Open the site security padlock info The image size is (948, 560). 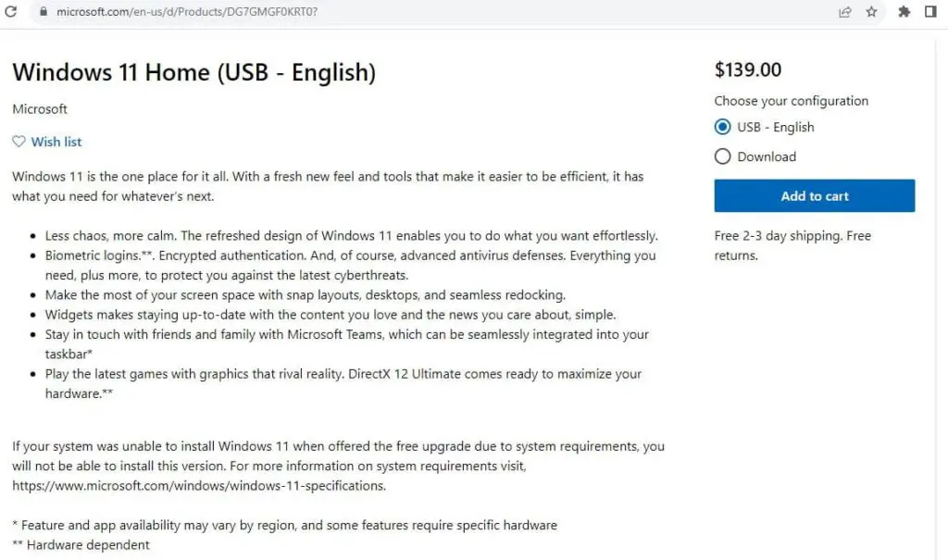click(44, 12)
